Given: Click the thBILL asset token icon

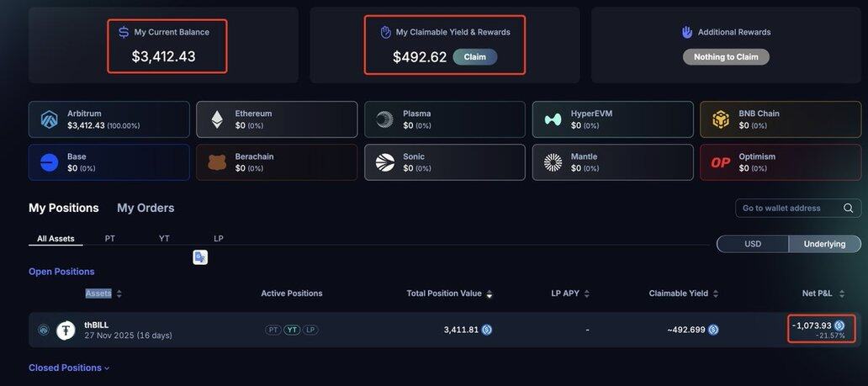Looking at the screenshot, I should coord(66,330).
